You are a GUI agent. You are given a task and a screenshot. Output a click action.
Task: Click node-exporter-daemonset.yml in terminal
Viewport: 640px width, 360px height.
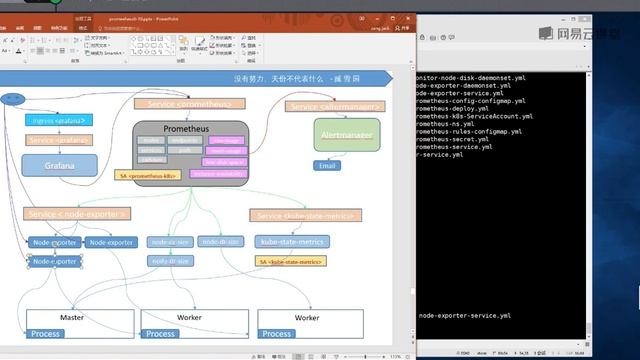(x=464, y=85)
